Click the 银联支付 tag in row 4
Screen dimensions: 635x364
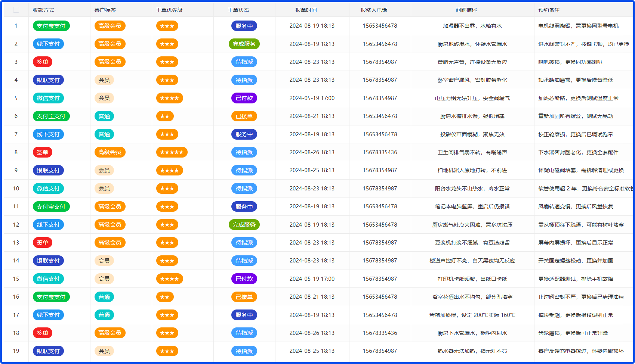48,80
